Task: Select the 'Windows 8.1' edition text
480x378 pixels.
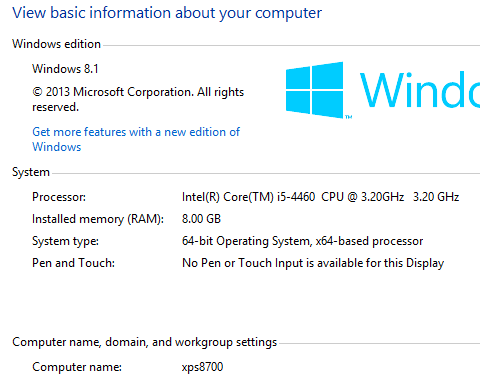Action: tap(65, 69)
